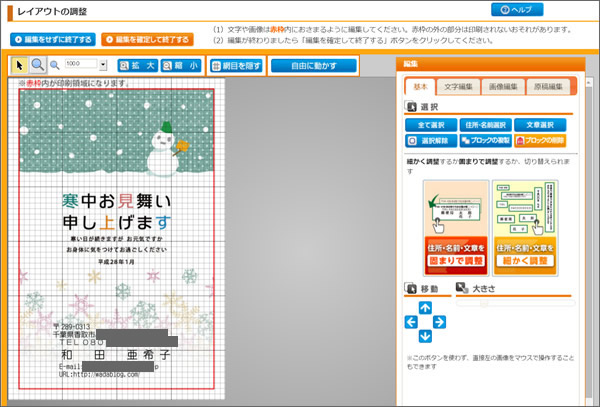600x407 pixels.
Task: Click the move-right arrow icon
Action: click(439, 322)
